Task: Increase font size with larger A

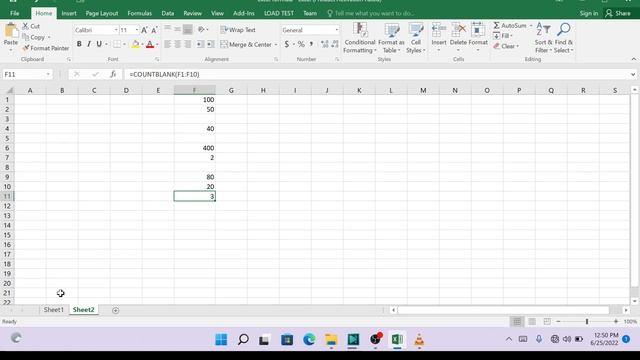Action: [x=144, y=30]
